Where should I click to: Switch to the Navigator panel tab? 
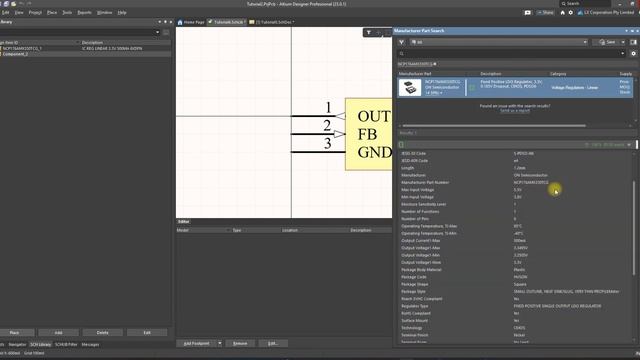17,344
